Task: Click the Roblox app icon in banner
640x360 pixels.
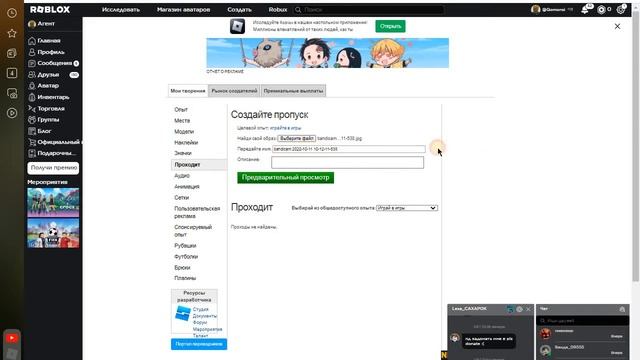Action: 238,27
